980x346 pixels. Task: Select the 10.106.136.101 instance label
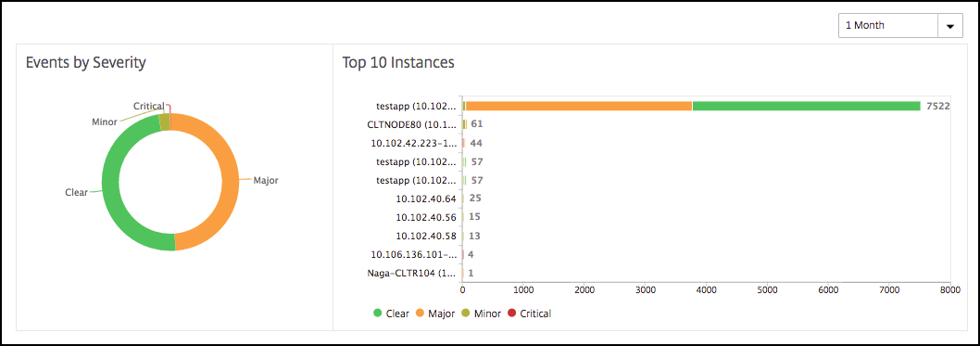(x=414, y=255)
